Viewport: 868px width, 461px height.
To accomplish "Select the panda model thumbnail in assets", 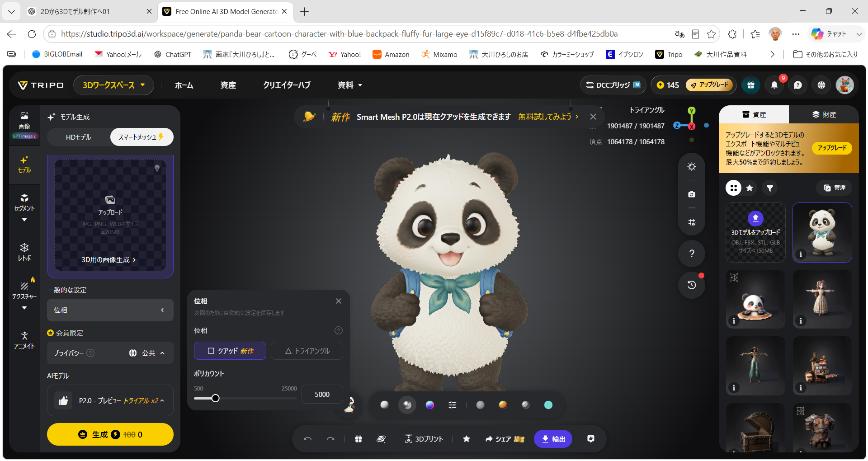I will point(822,232).
